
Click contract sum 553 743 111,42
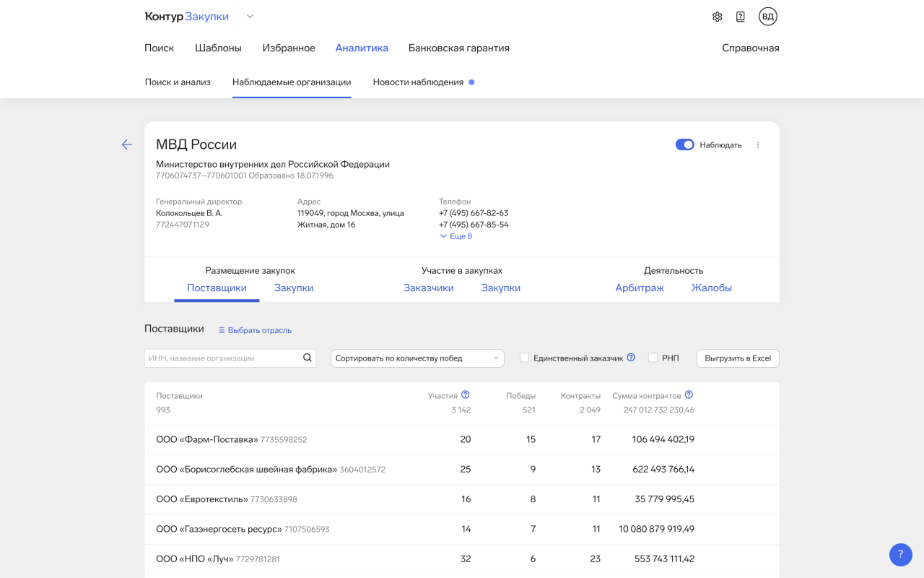pos(665,558)
